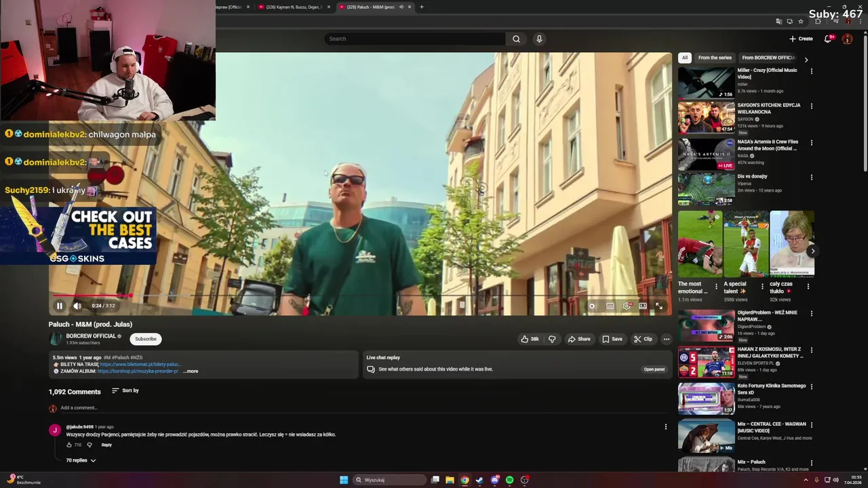Enter fullscreen video mode
Image resolution: width=868 pixels, height=488 pixels.
(x=658, y=306)
